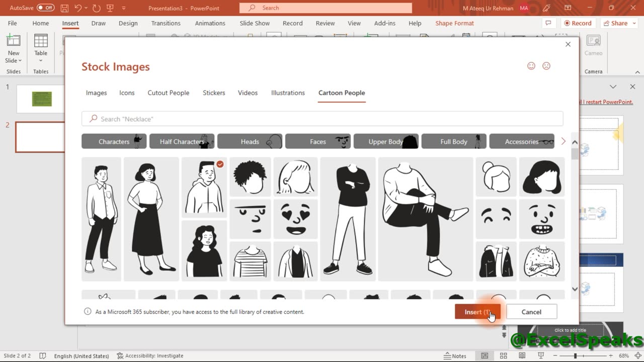Filter by Half Characters category chip
644x362 pixels.
[x=182, y=141]
